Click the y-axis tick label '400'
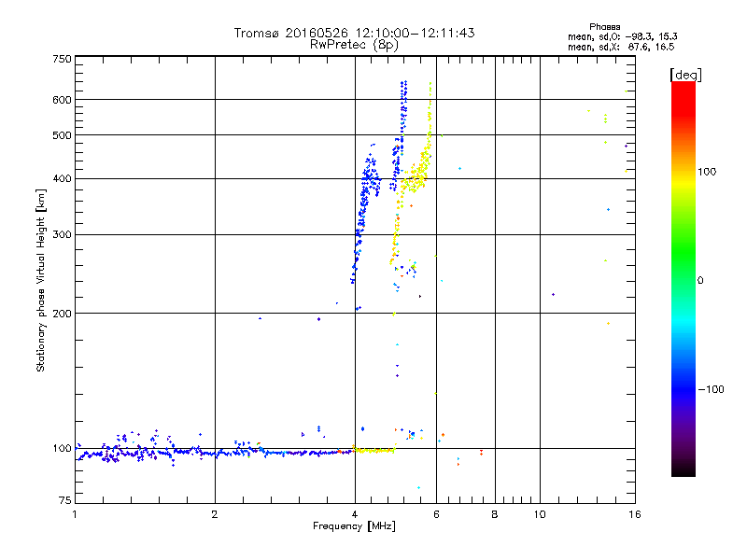Viewport: 747px width, 560px height. click(62, 179)
